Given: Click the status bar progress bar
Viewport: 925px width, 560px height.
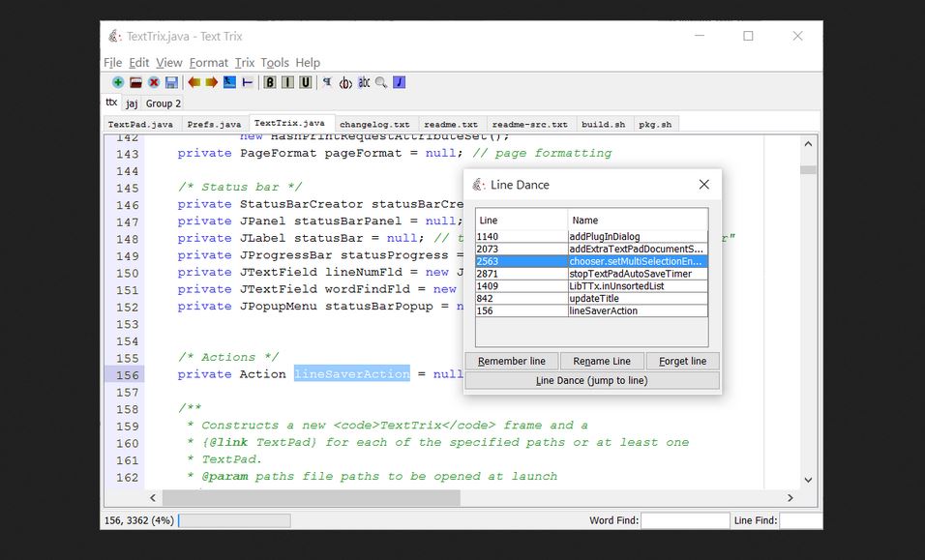Looking at the screenshot, I should click(234, 520).
